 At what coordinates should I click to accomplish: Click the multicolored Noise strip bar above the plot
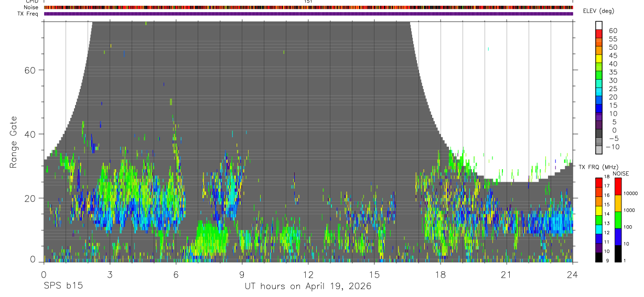308,7
